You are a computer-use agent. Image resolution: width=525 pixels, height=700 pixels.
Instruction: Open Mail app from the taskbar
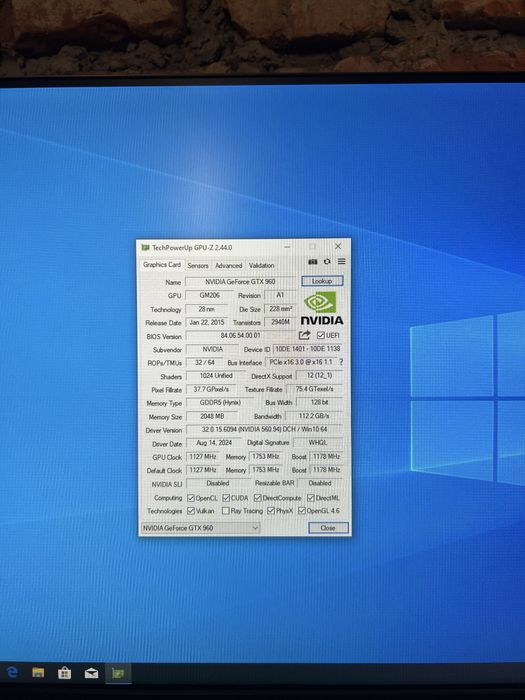92,673
